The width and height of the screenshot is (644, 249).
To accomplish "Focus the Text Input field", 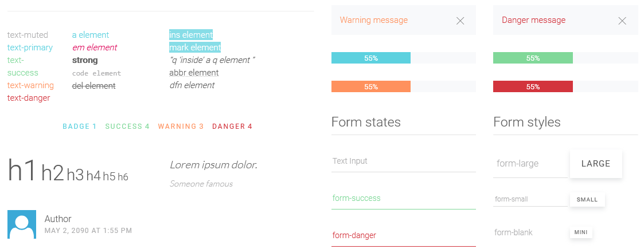I will coord(403,161).
